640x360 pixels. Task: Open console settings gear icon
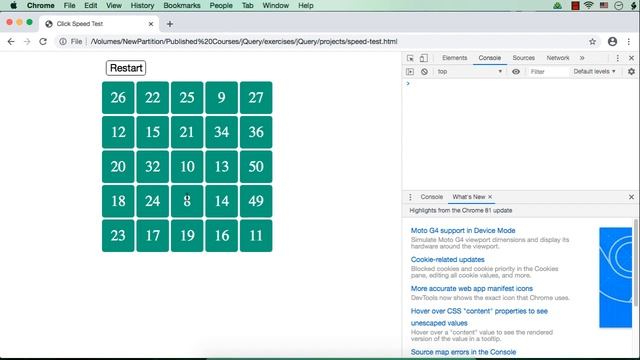(x=631, y=71)
